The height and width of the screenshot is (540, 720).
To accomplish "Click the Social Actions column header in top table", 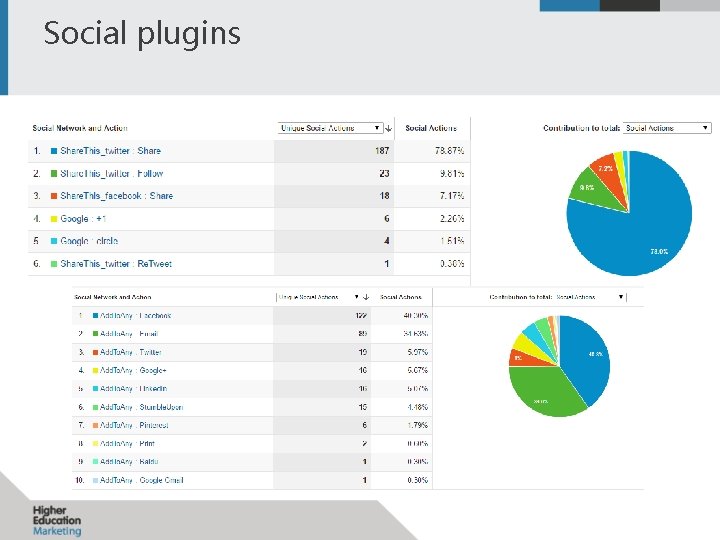I will pyautogui.click(x=431, y=128).
